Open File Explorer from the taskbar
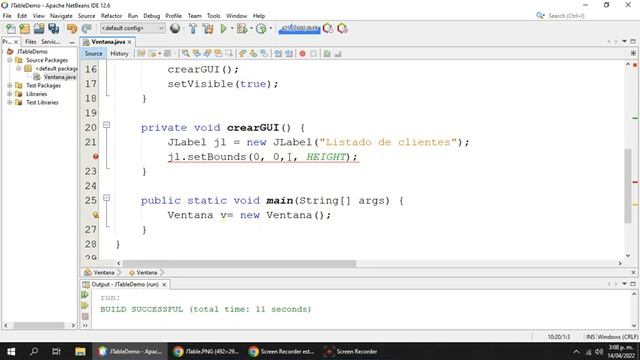 80,351
